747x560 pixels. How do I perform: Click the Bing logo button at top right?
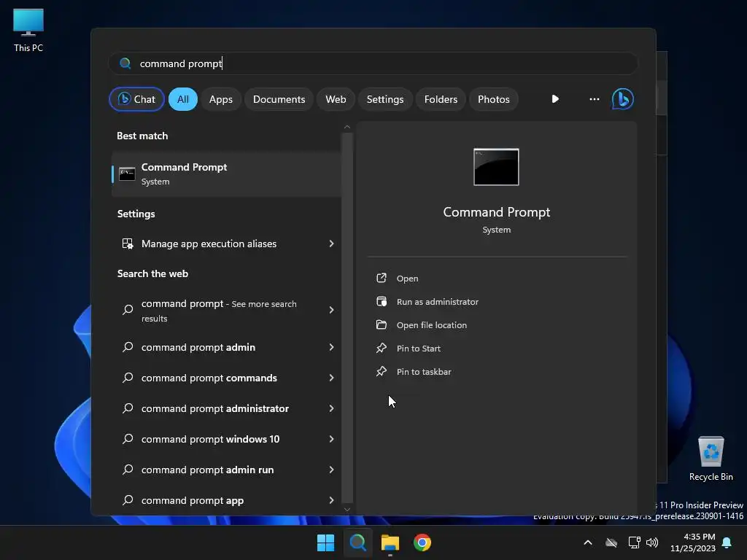(623, 99)
